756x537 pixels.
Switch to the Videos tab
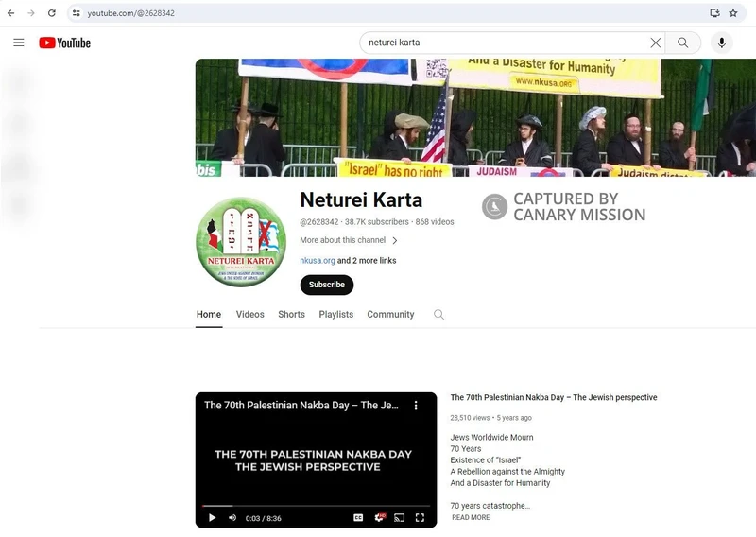pos(249,314)
